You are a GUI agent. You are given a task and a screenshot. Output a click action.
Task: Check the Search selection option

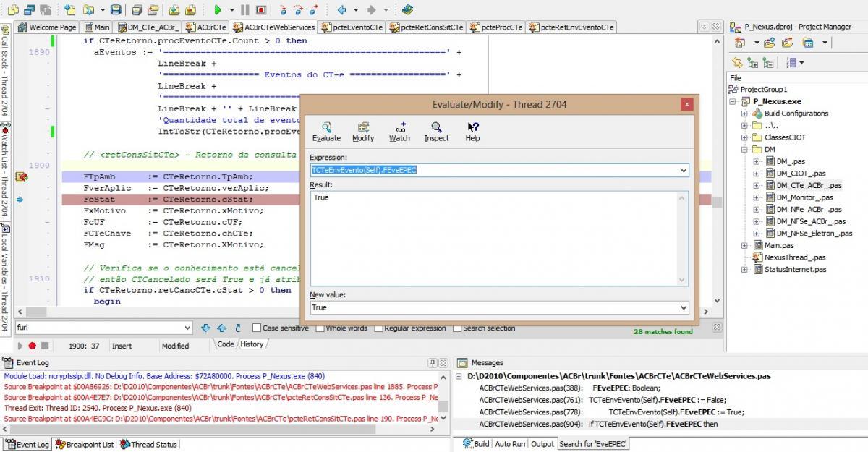(x=457, y=328)
